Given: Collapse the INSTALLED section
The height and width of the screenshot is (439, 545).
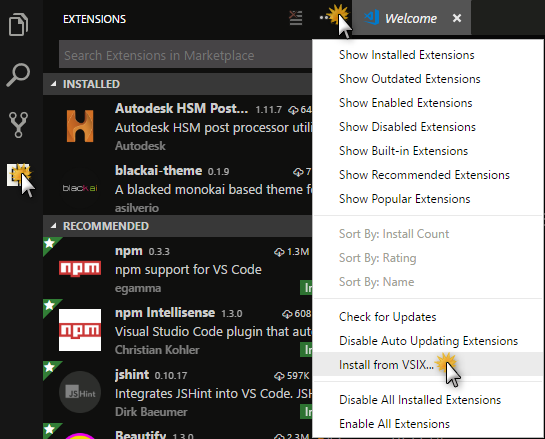Looking at the screenshot, I should (x=177, y=84).
